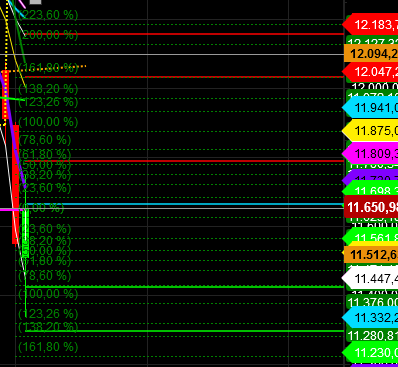Select the dark green 11.376,00 price label

[372, 302]
